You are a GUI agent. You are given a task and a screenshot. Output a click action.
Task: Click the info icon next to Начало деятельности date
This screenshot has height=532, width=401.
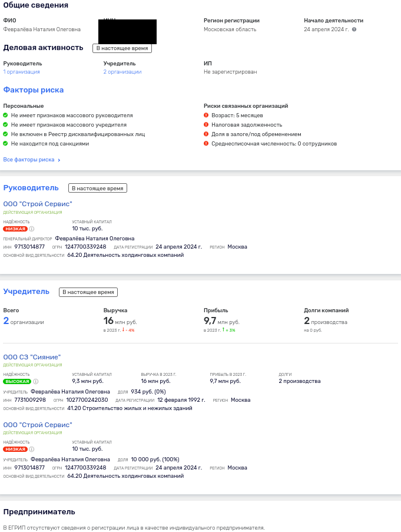click(x=354, y=29)
